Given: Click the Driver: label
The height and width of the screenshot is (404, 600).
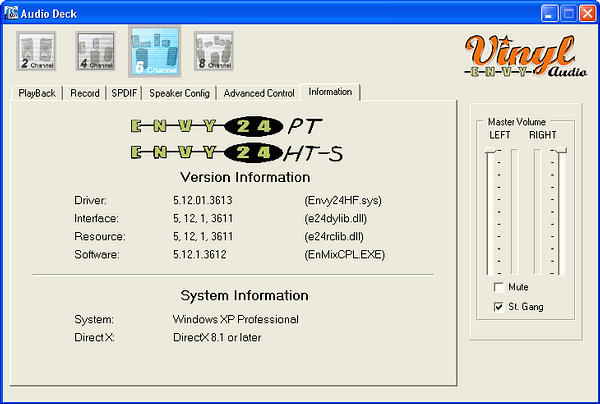Looking at the screenshot, I should pos(90,200).
